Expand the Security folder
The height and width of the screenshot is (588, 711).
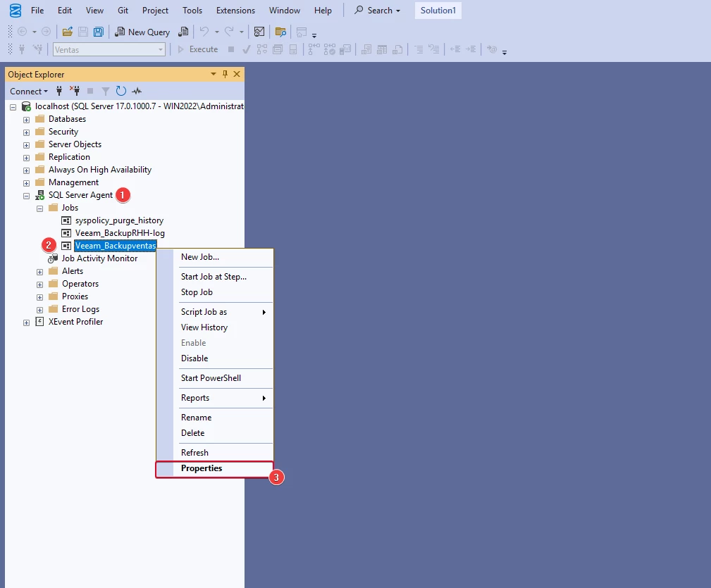(26, 132)
